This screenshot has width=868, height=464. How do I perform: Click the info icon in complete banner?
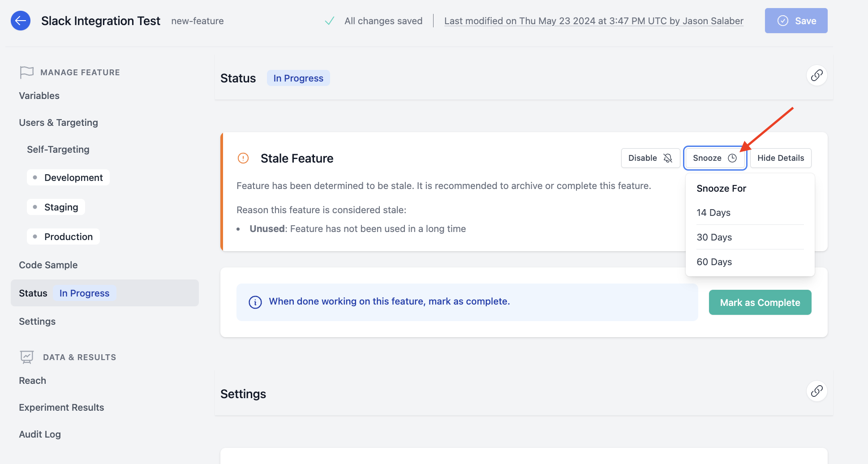[255, 302]
